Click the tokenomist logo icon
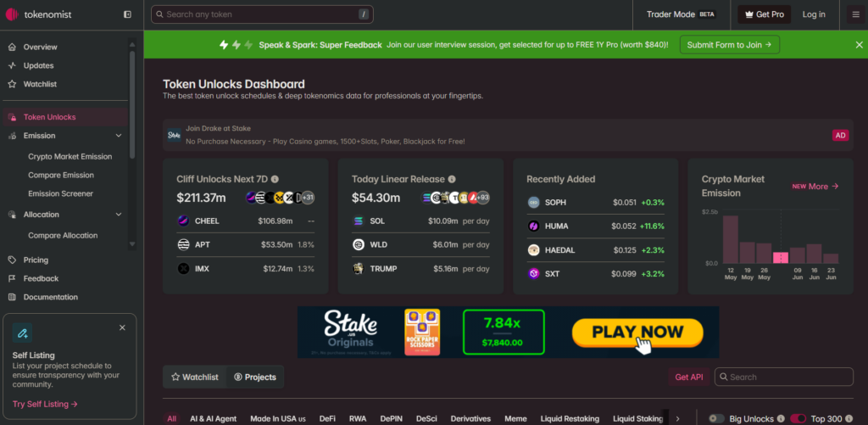Image resolution: width=868 pixels, height=425 pixels. pyautogui.click(x=12, y=14)
